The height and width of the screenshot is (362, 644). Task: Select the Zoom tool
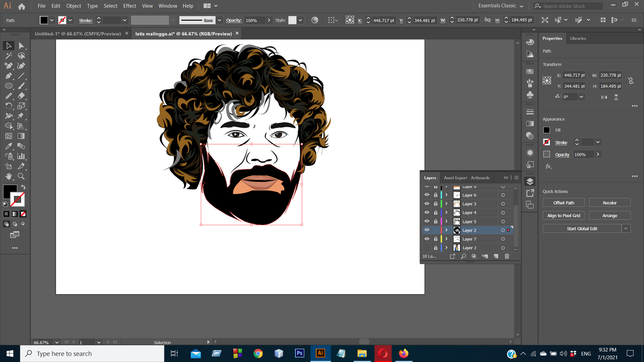click(x=21, y=176)
